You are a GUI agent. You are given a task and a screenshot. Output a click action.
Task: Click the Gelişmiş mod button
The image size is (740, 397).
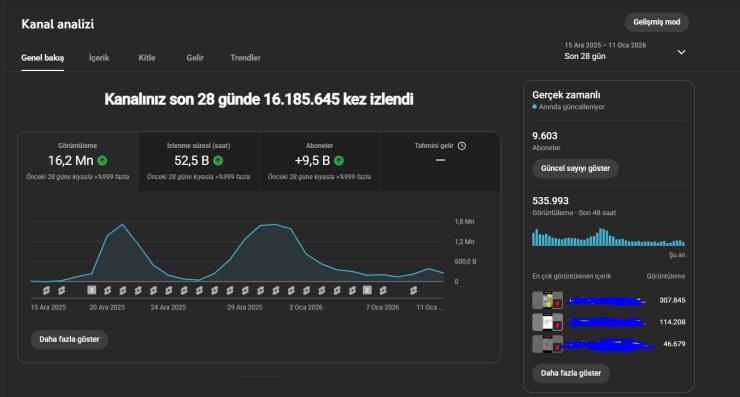tap(656, 22)
